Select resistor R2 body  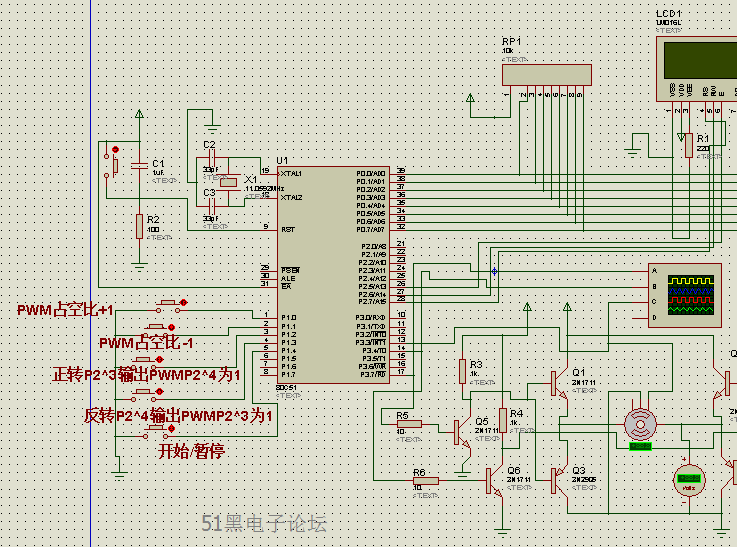click(x=139, y=226)
